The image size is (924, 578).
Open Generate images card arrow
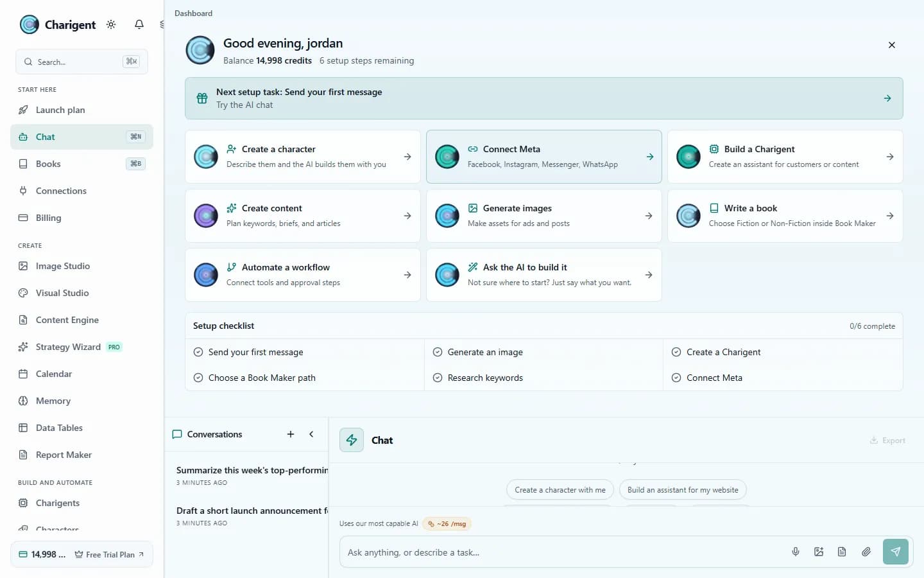tap(649, 216)
